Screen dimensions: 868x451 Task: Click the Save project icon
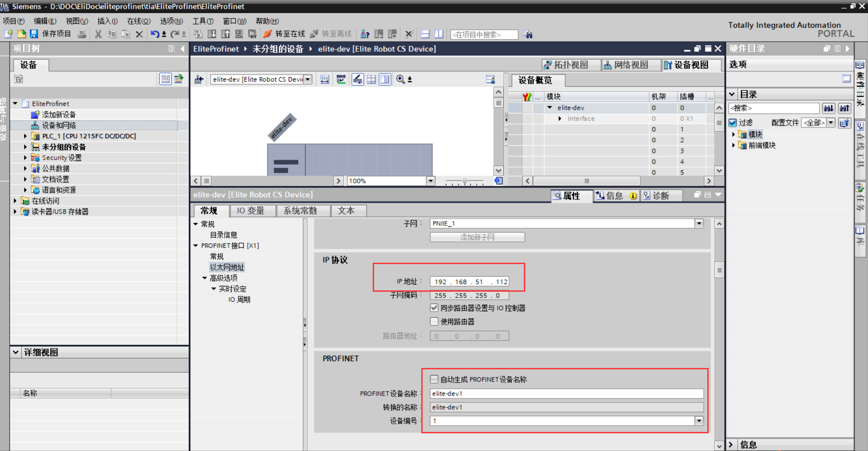click(x=34, y=34)
